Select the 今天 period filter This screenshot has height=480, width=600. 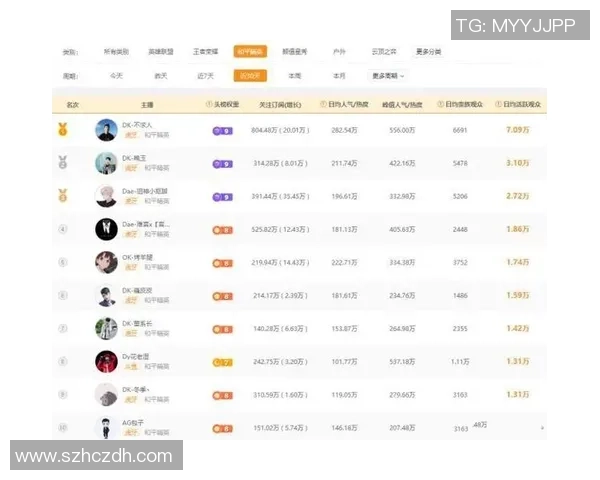pyautogui.click(x=117, y=75)
